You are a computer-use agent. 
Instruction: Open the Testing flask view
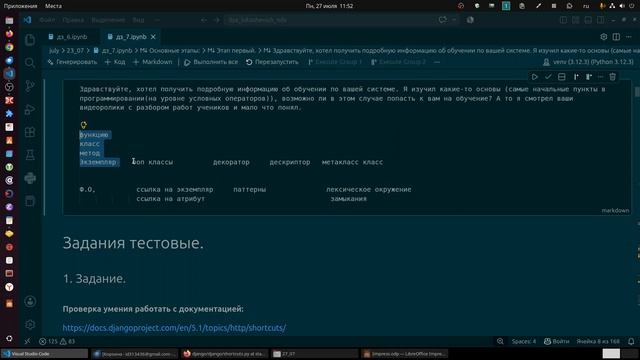[30, 155]
